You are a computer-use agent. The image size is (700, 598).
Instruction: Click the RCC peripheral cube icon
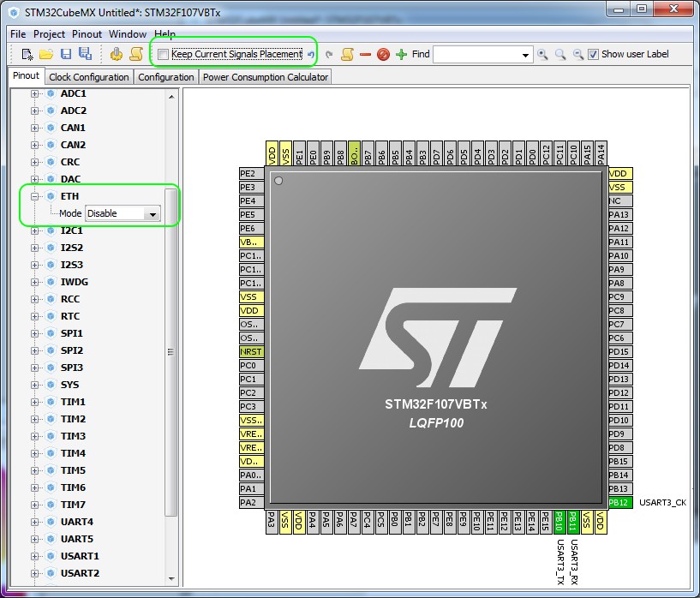51,299
